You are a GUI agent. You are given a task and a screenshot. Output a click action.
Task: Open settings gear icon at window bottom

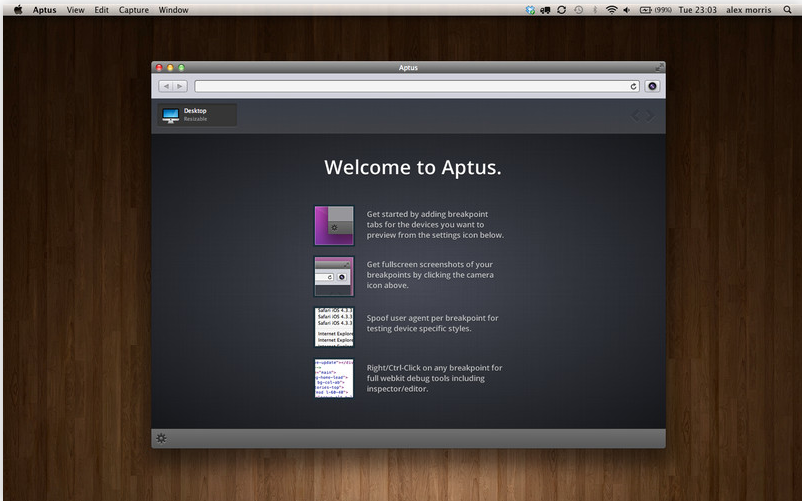click(161, 438)
